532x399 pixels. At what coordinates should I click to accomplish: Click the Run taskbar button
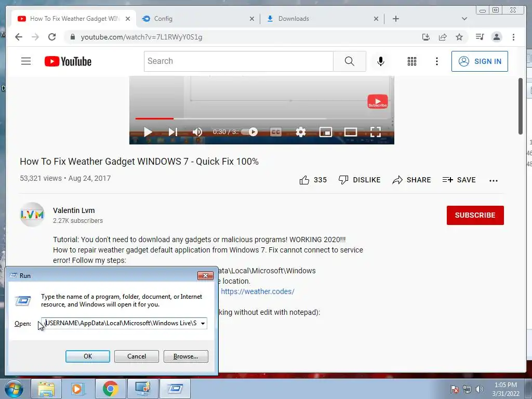pos(175,389)
